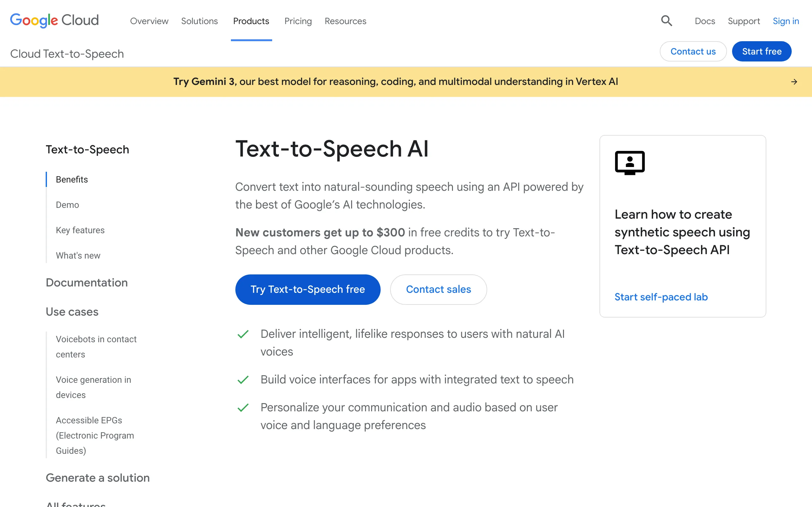Open Voicebots in contact centers use case
Viewport: 812px width, 507px height.
pos(96,346)
